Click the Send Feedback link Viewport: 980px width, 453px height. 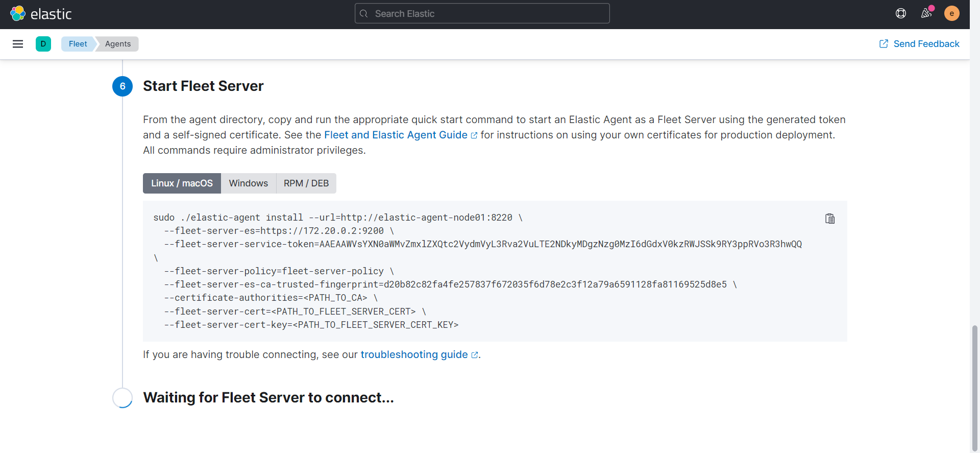pos(919,44)
